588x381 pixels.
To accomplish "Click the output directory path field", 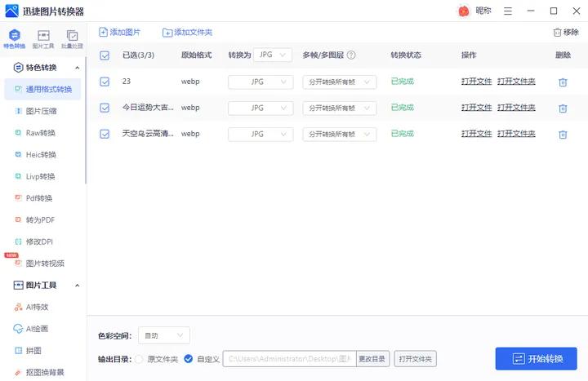I will click(288, 359).
